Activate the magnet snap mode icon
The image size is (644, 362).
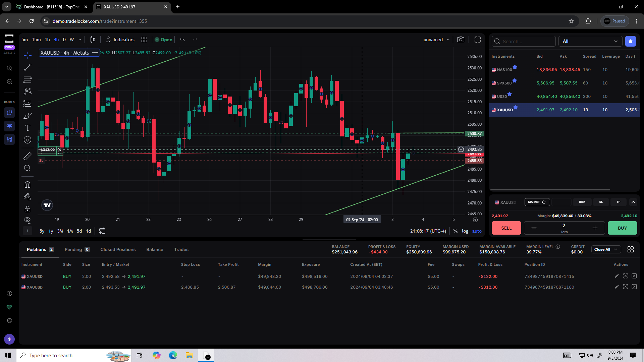(28, 185)
